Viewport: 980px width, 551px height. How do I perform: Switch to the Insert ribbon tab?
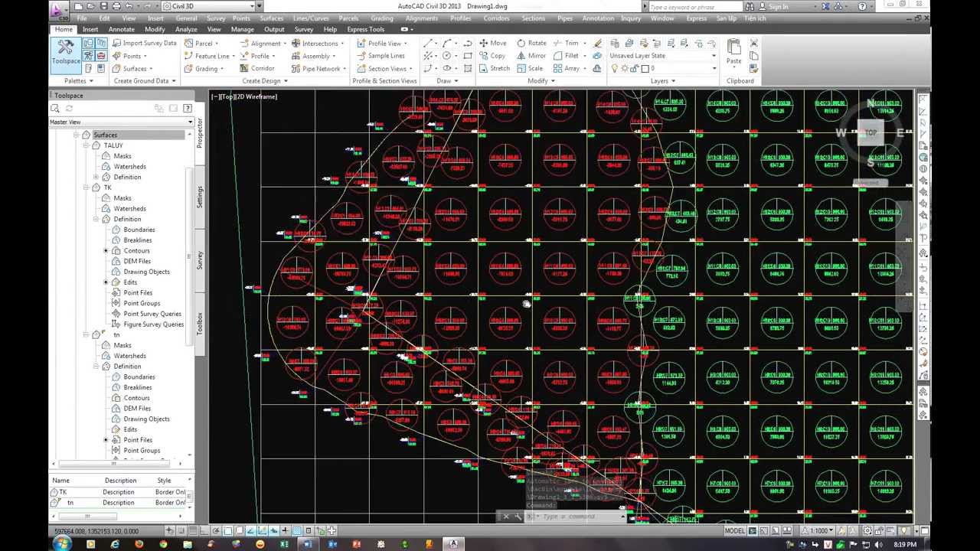[90, 30]
